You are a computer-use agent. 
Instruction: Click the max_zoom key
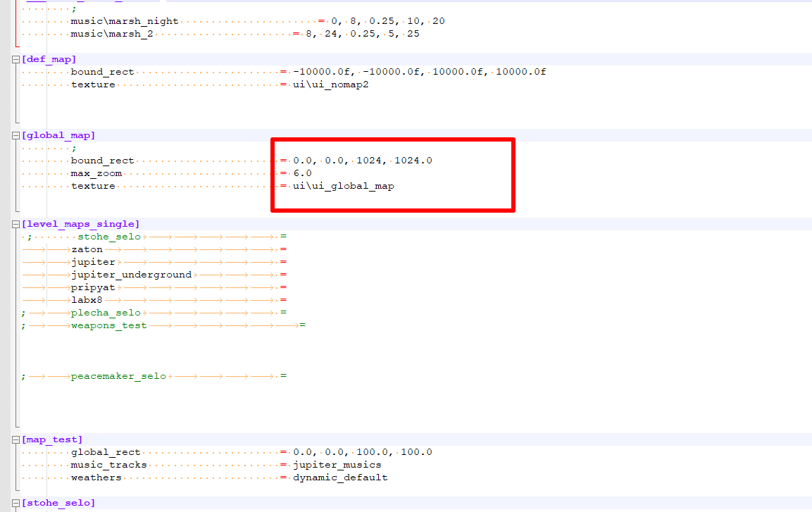pyautogui.click(x=96, y=173)
